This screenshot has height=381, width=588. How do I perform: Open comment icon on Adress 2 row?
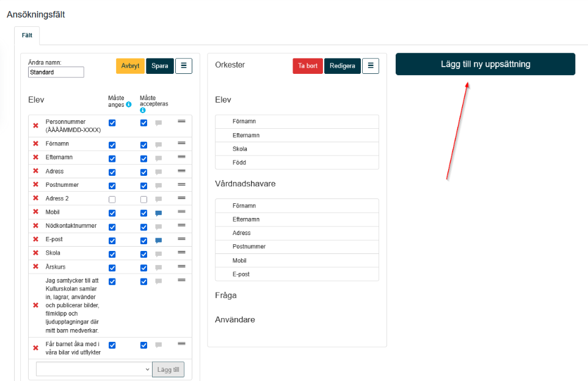coord(159,200)
